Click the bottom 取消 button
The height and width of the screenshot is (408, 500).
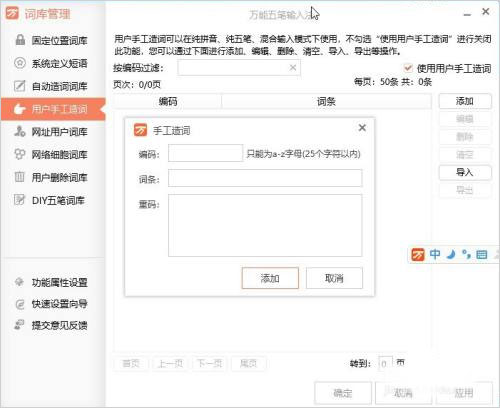click(x=404, y=393)
